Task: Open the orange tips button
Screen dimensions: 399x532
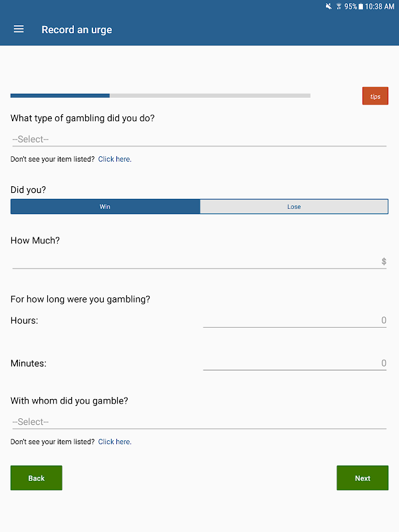Action: point(375,96)
